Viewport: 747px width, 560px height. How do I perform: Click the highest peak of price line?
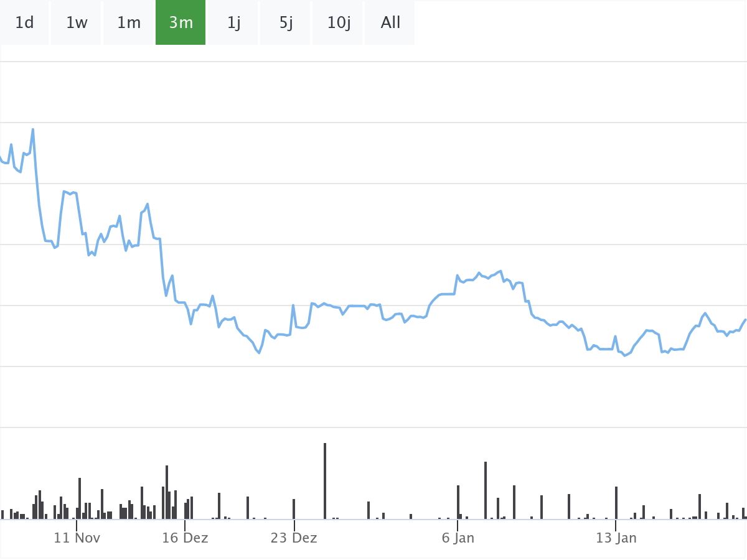[x=33, y=129]
